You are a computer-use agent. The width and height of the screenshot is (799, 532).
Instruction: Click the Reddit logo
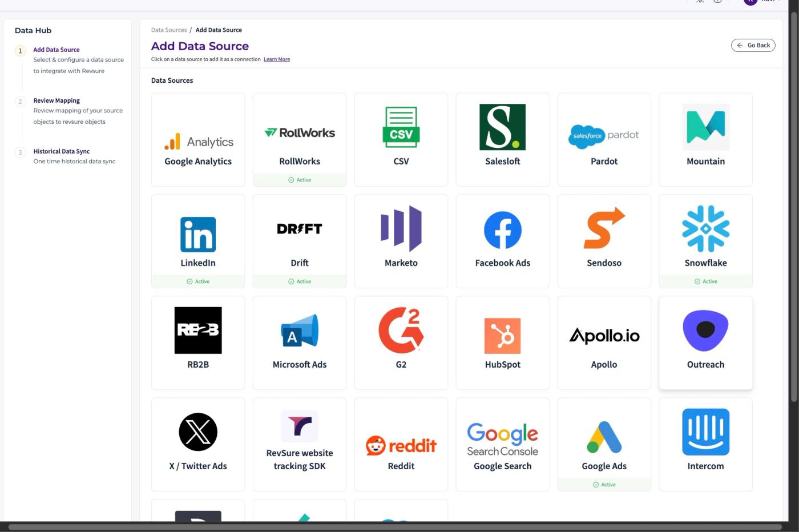[401, 445]
